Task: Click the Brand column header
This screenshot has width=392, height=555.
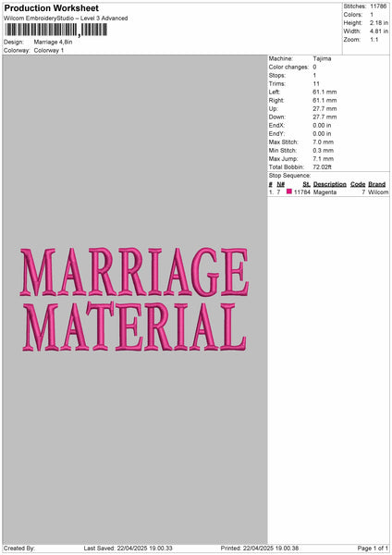Action: pos(377,184)
